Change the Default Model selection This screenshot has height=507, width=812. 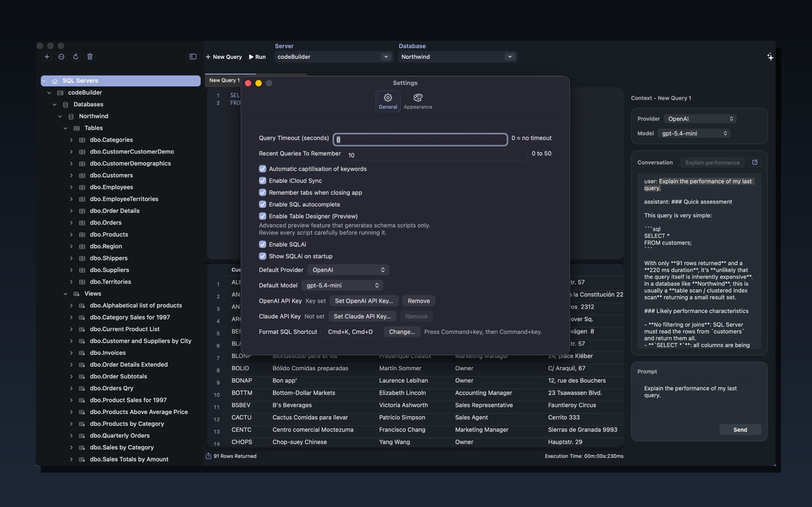(342, 285)
